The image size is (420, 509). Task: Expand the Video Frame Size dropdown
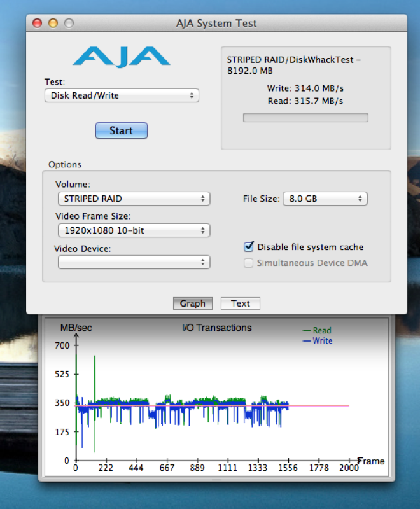133,230
